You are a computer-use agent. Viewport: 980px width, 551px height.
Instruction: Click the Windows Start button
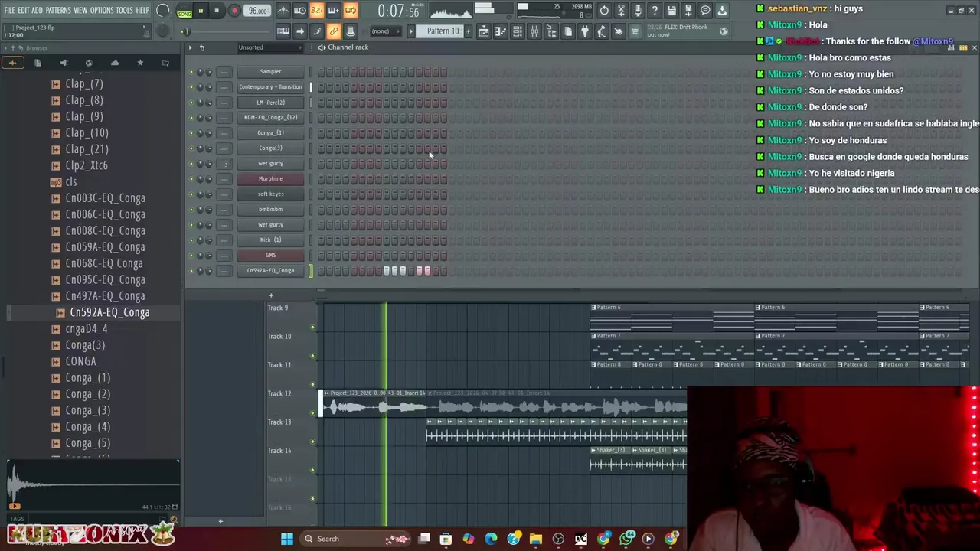pyautogui.click(x=286, y=539)
